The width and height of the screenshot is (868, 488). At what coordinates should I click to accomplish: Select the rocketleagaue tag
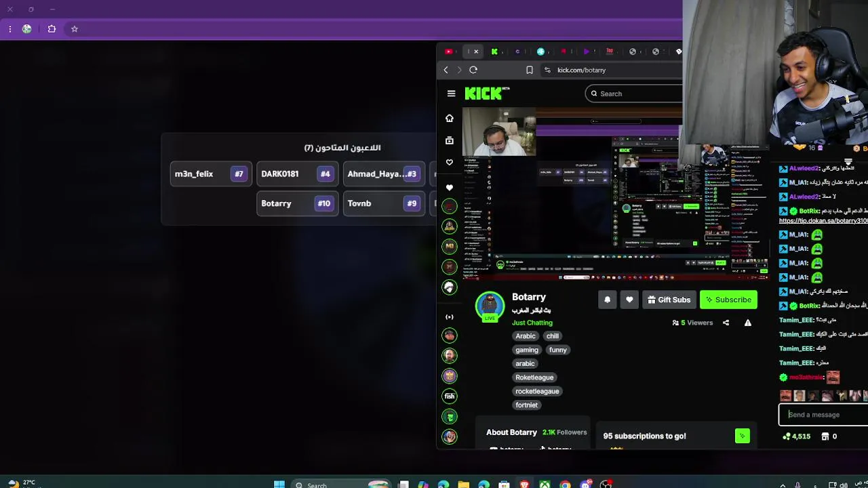pyautogui.click(x=537, y=391)
